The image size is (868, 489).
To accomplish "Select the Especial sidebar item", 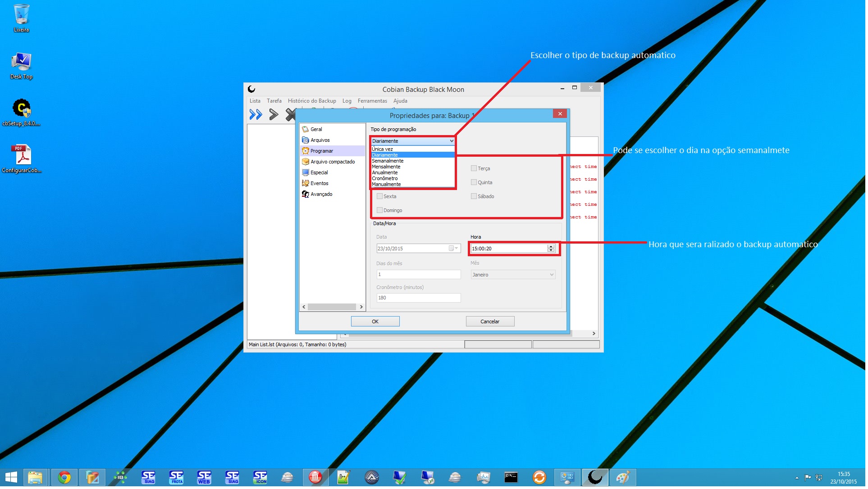I will [x=320, y=173].
